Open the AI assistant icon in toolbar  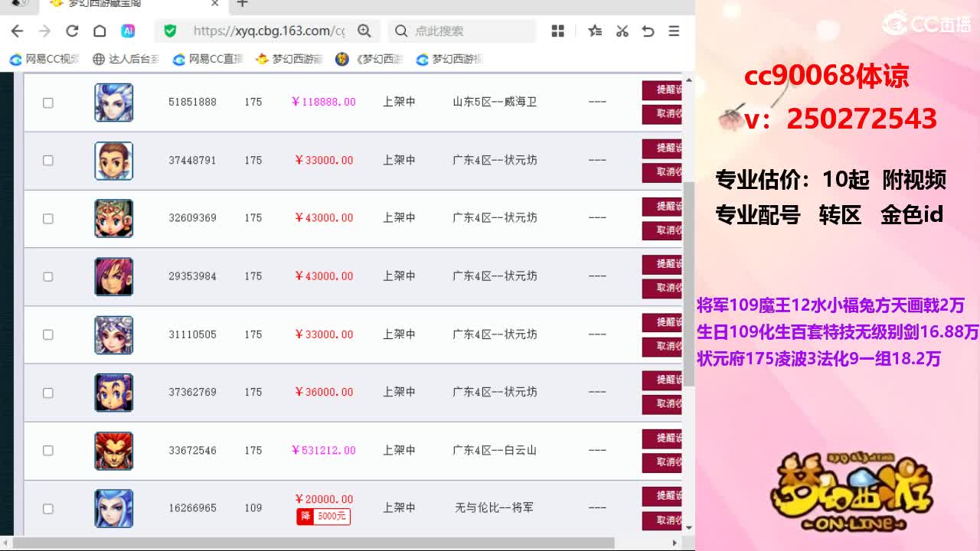click(x=128, y=31)
